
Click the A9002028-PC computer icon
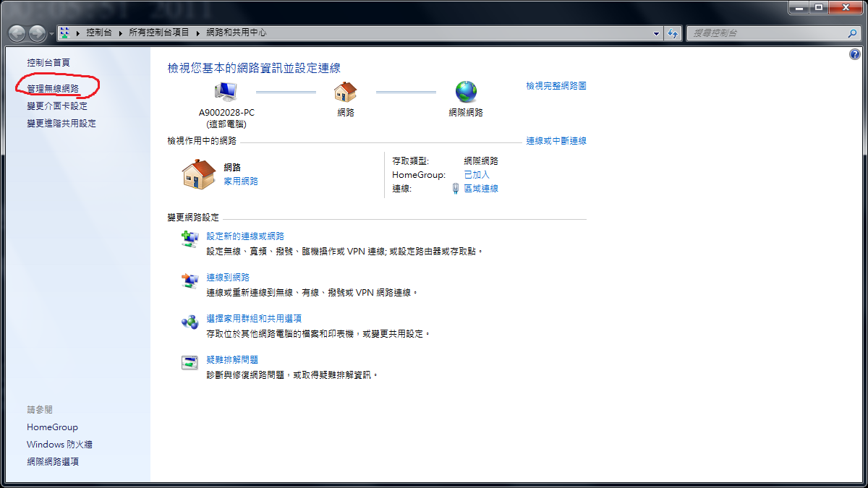pyautogui.click(x=226, y=92)
